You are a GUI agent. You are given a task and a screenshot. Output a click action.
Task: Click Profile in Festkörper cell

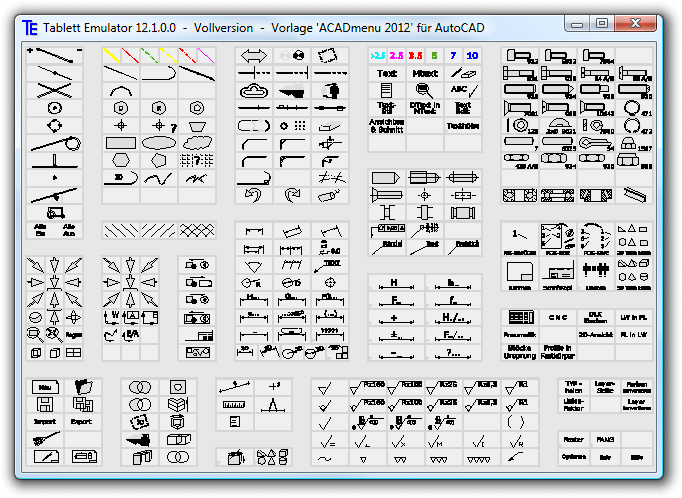tap(558, 352)
